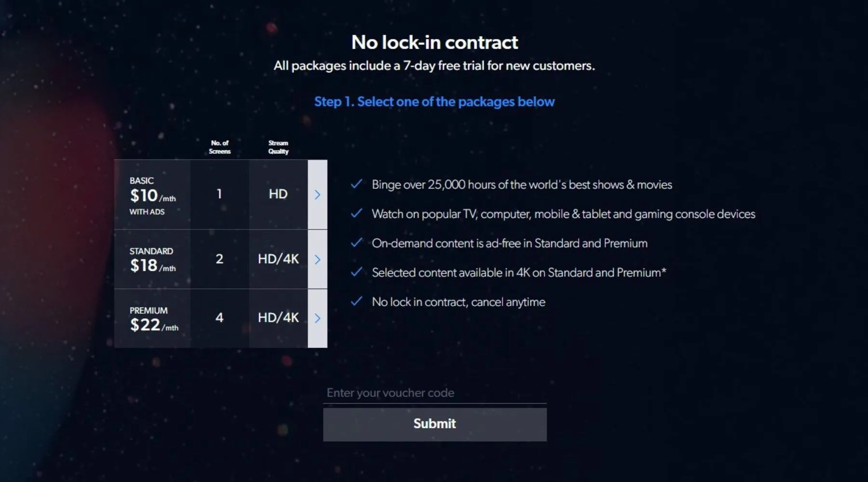The image size is (868, 482).
Task: Click the Premium plan 4 screens cell
Action: (x=219, y=318)
